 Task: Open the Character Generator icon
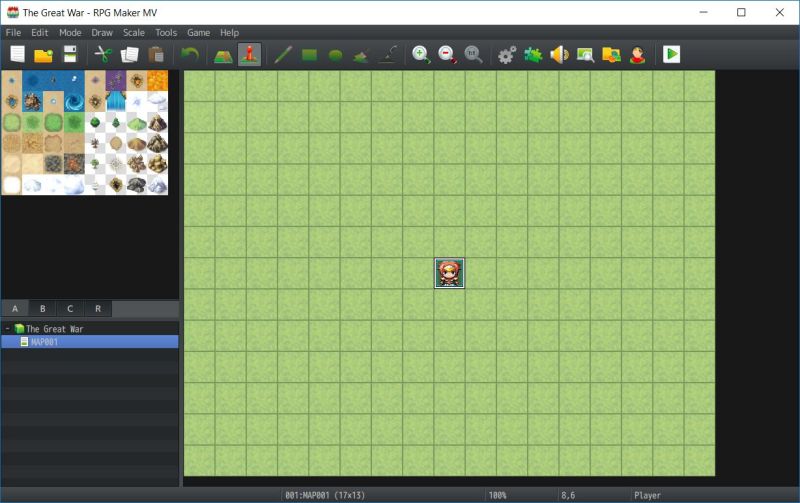pyautogui.click(x=638, y=54)
